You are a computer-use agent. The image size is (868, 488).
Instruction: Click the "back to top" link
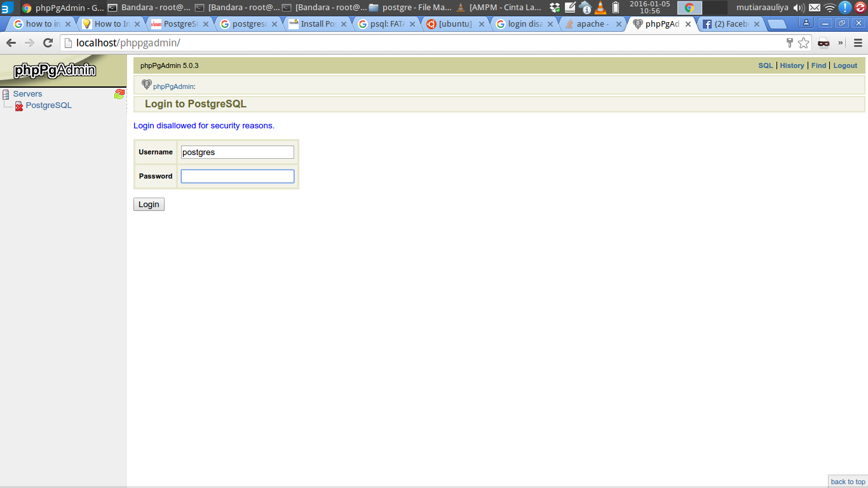848,482
